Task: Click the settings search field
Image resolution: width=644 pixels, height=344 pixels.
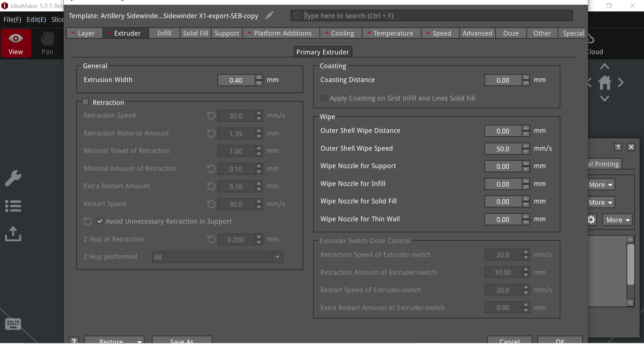Action: tap(432, 15)
